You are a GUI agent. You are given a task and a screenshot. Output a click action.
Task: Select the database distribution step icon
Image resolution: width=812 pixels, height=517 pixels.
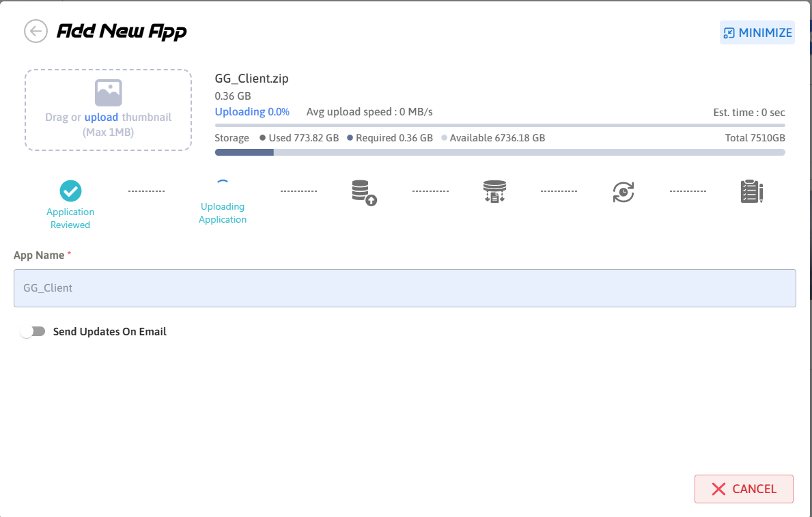tap(494, 192)
